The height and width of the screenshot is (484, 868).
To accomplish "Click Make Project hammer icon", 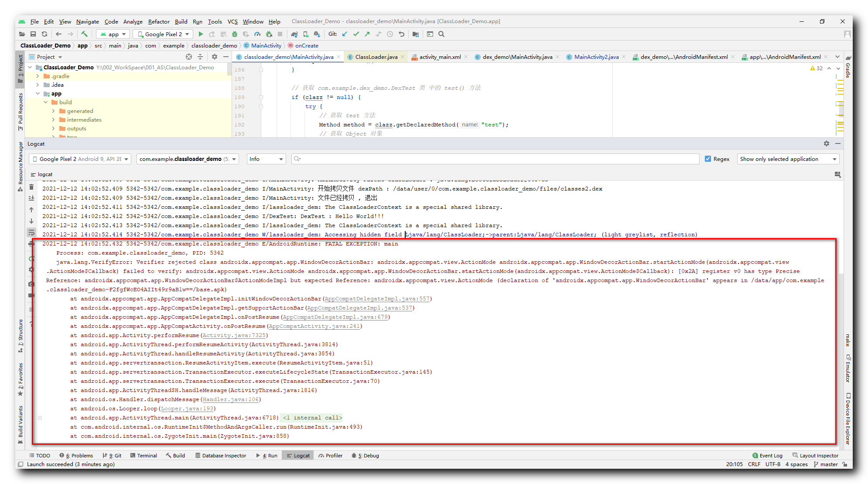I will point(84,34).
